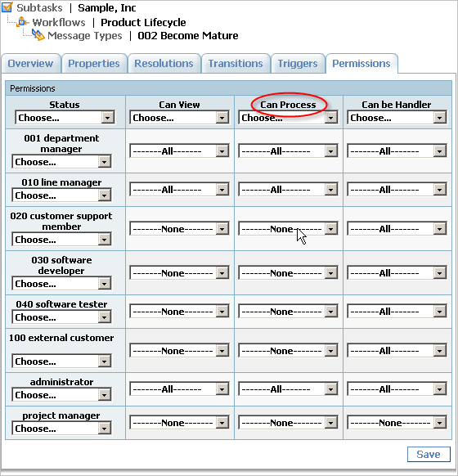Click the Save button
This screenshot has width=458, height=476.
(429, 454)
